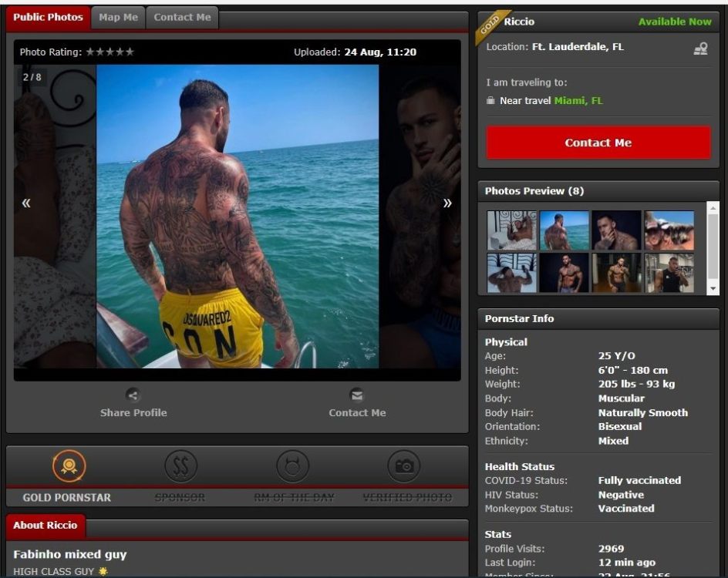This screenshot has width=728, height=578.
Task: Click the RM of the Day badge icon
Action: coord(292,466)
